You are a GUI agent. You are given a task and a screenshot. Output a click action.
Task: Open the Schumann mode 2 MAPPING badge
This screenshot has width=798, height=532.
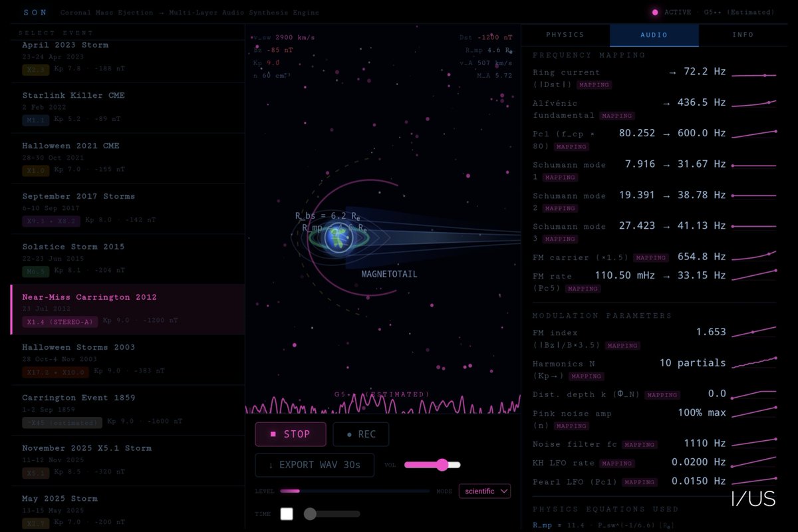point(560,208)
